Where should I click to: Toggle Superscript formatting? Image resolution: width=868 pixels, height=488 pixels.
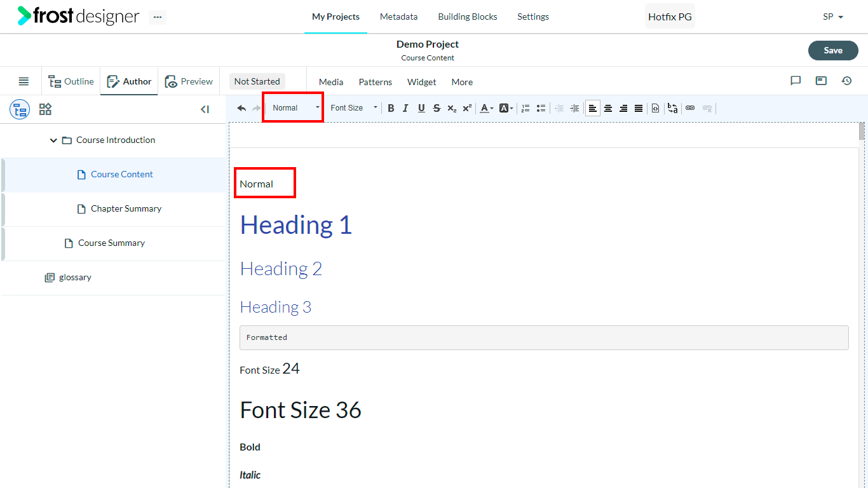(x=467, y=108)
